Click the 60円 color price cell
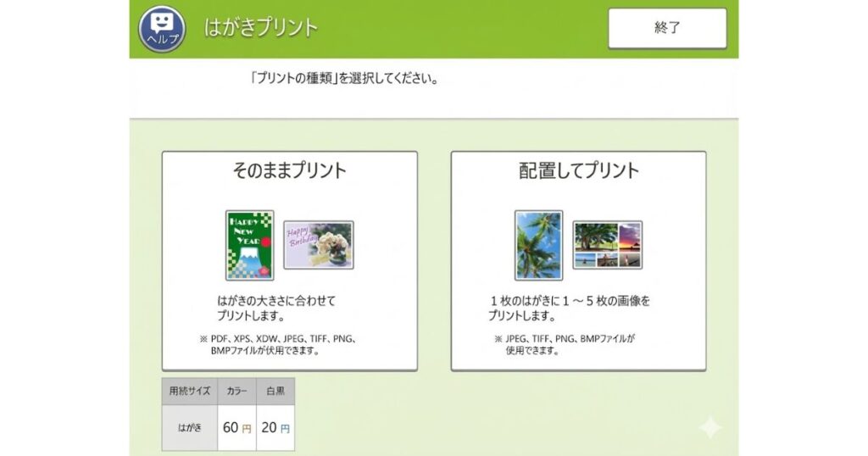The image size is (868, 456). coord(236,428)
